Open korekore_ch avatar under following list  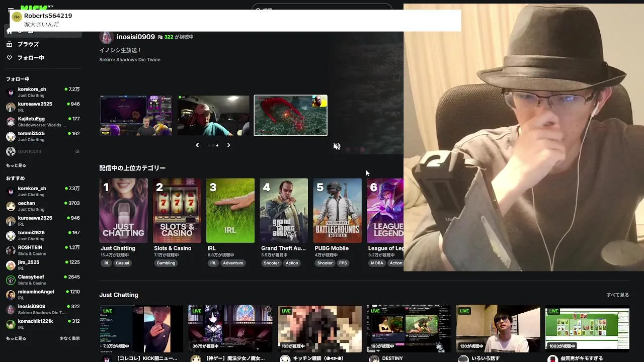click(x=11, y=92)
